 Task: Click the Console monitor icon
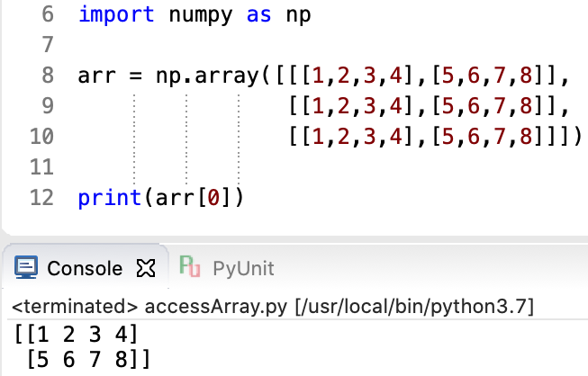click(27, 268)
